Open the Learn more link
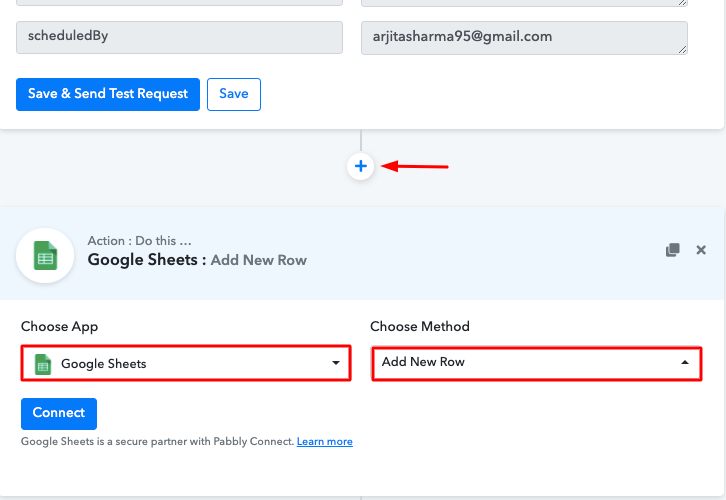Viewport: 726px width, 500px height. pyautogui.click(x=325, y=442)
